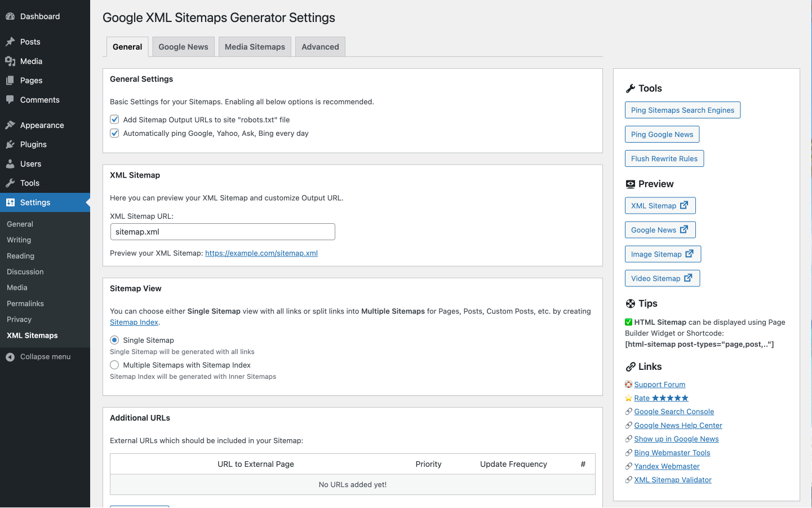Screen dimensions: 812x508
Task: Click the Posts pushpin icon
Action: coord(10,42)
